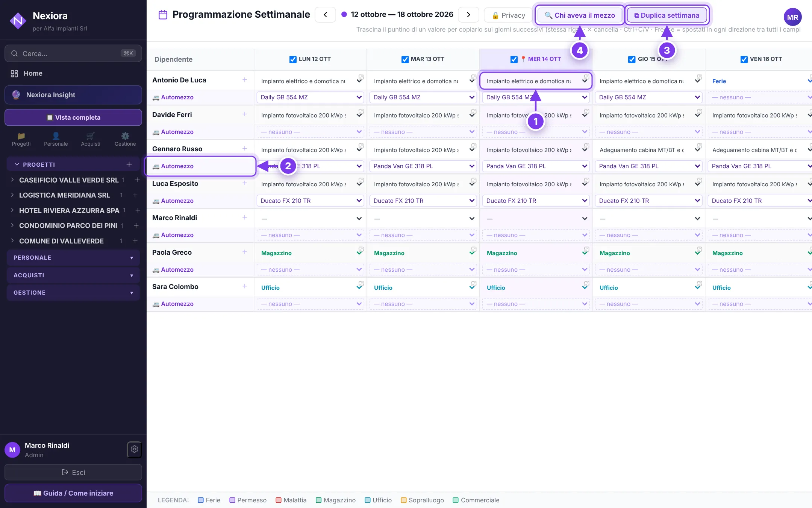Expand the ACQUISTI sidebar section

pos(73,275)
